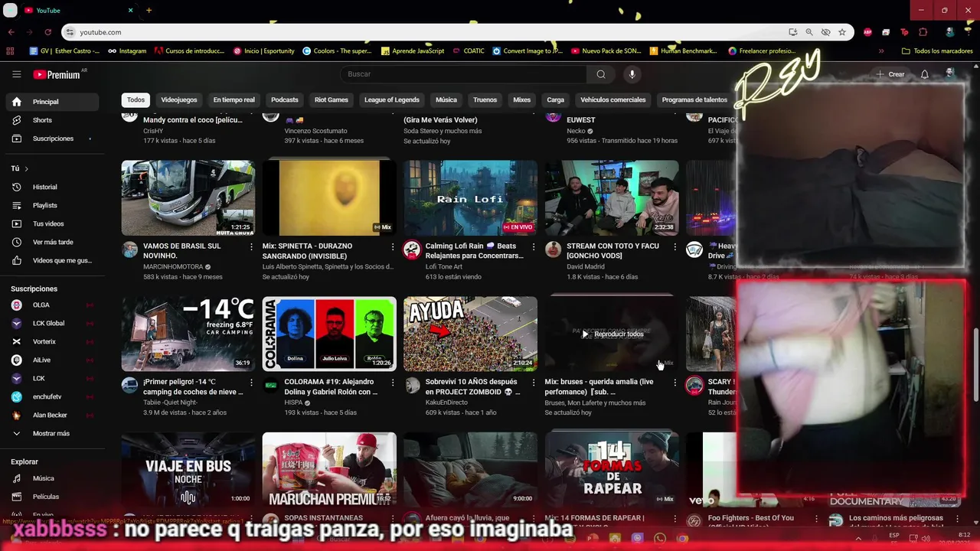Open options menu for VAMOS DE BRASIL video
The height and width of the screenshot is (551, 980).
251,246
